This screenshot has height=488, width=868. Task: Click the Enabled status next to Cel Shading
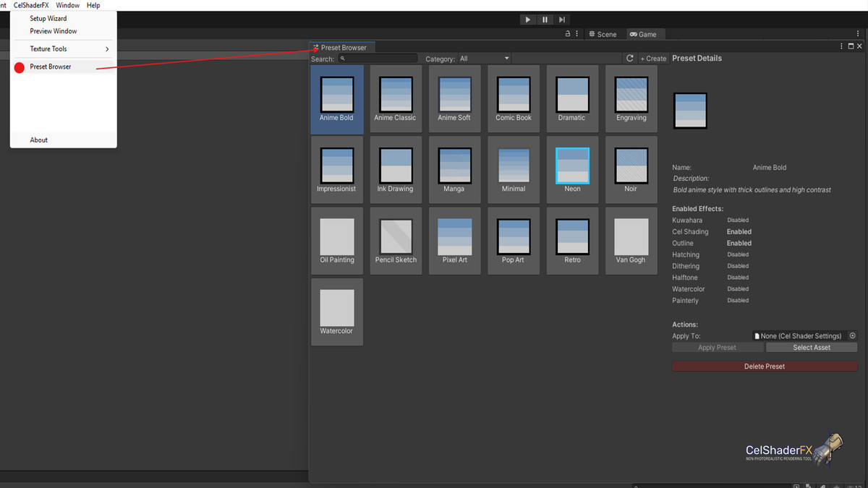pyautogui.click(x=739, y=231)
